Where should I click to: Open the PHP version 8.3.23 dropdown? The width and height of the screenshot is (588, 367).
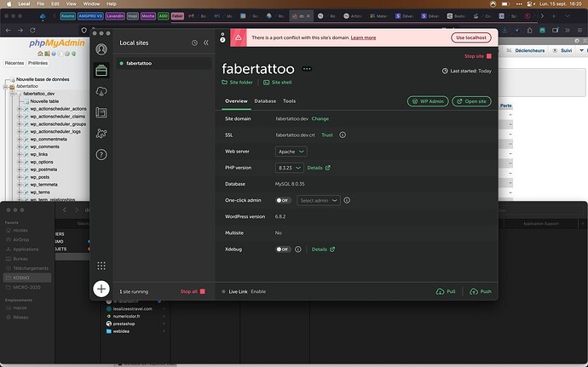tap(289, 168)
